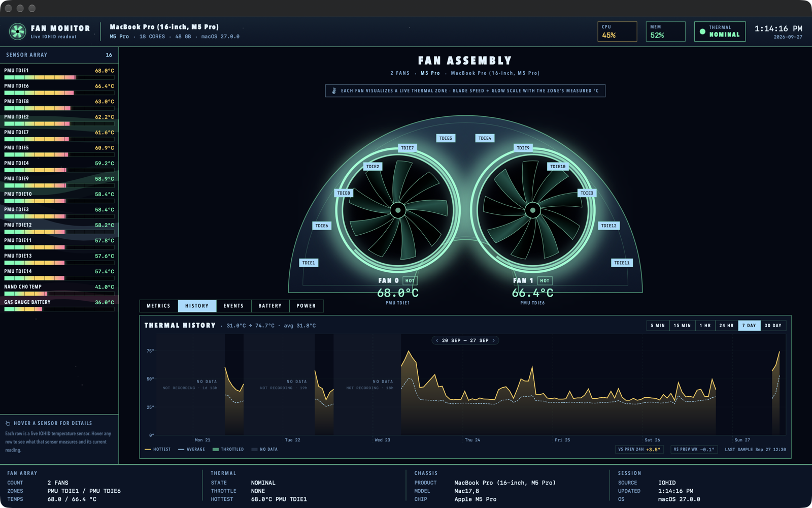Image resolution: width=812 pixels, height=508 pixels.
Task: Click the TDIE9 tag on Fan 1 ring
Action: (x=523, y=148)
